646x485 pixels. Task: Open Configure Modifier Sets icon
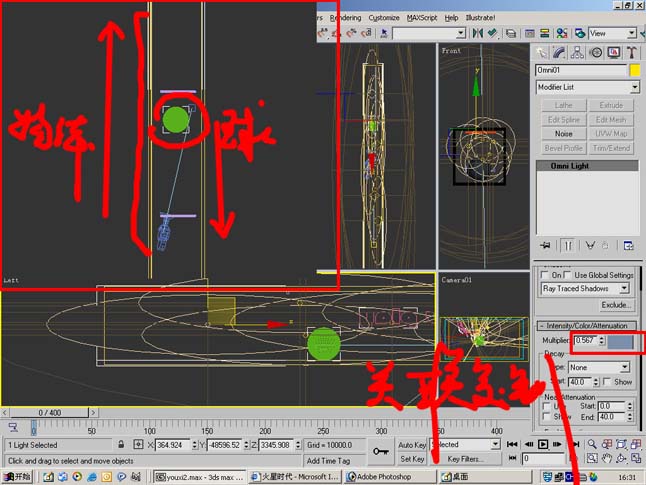628,246
